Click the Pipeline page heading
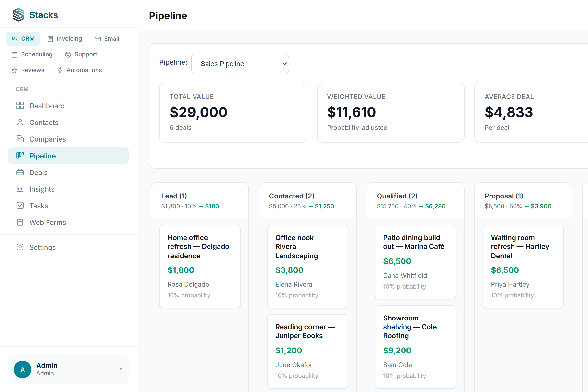This screenshot has height=392, width=588. [x=168, y=15]
